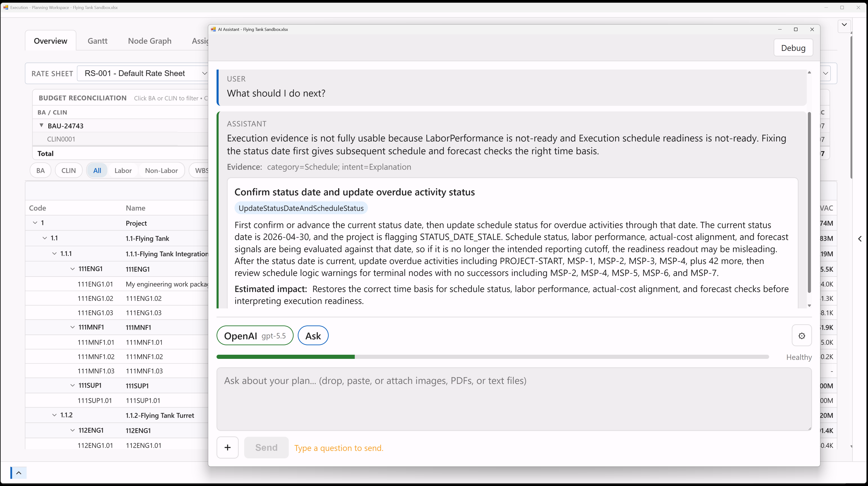Open the Rate Sheet dropdown
Viewport: 868px width, 486px height.
(x=143, y=73)
